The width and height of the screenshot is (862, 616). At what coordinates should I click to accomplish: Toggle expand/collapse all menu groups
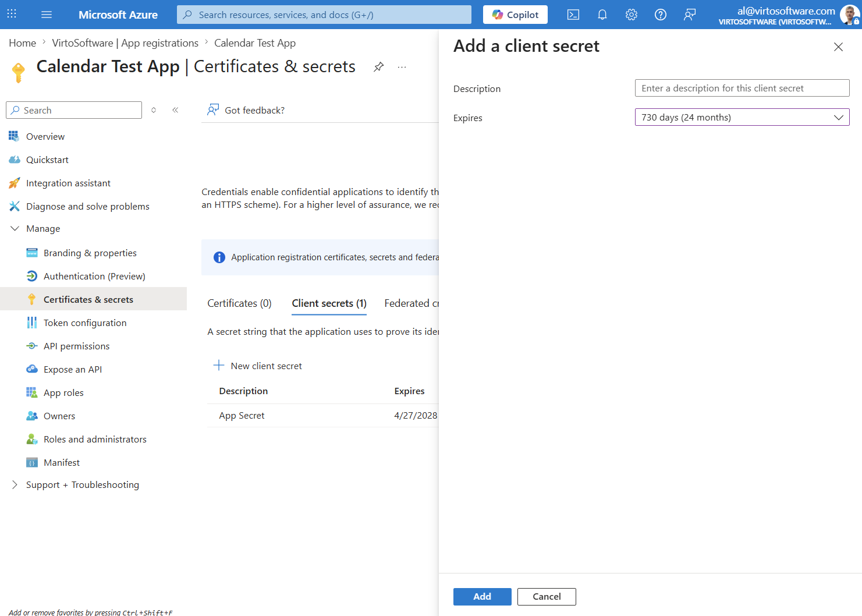click(154, 110)
